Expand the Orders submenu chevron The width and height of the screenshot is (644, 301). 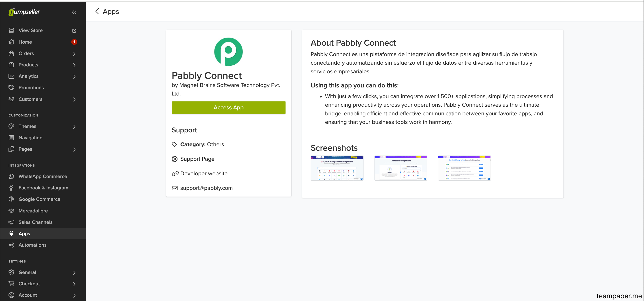pos(74,53)
